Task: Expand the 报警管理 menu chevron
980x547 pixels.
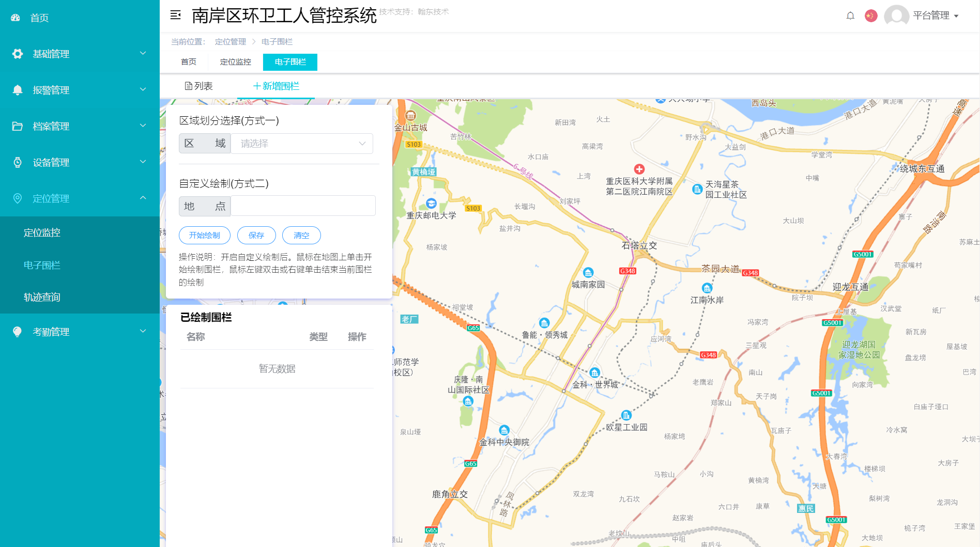Action: (x=143, y=89)
